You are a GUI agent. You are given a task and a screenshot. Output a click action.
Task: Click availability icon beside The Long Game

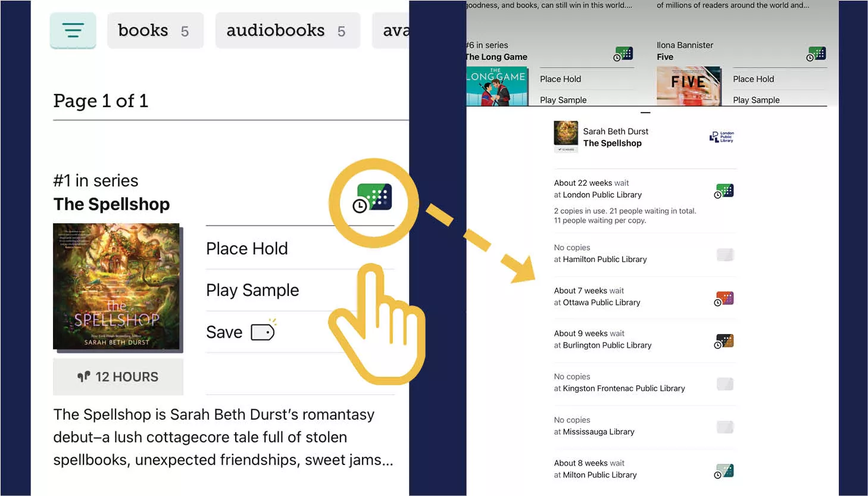623,54
